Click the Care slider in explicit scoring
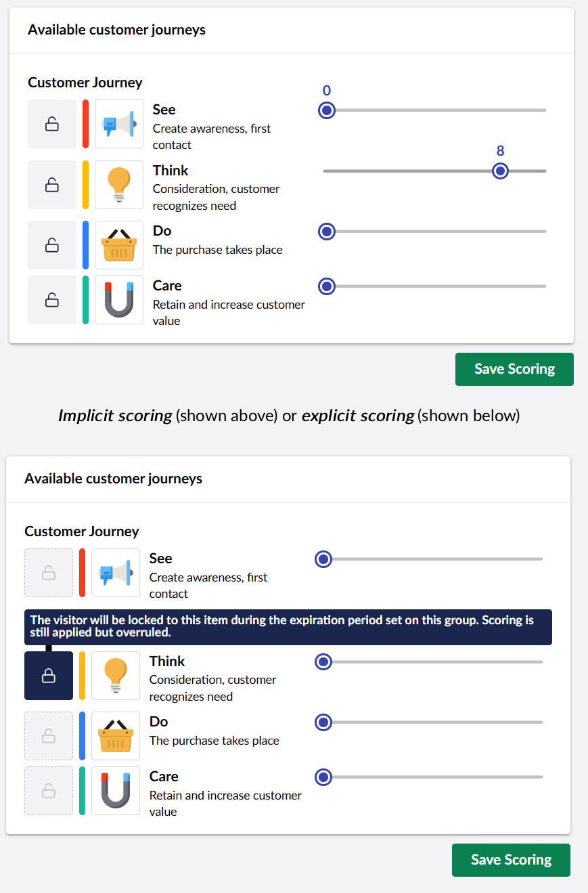Screen dimensions: 588x893 (323, 777)
